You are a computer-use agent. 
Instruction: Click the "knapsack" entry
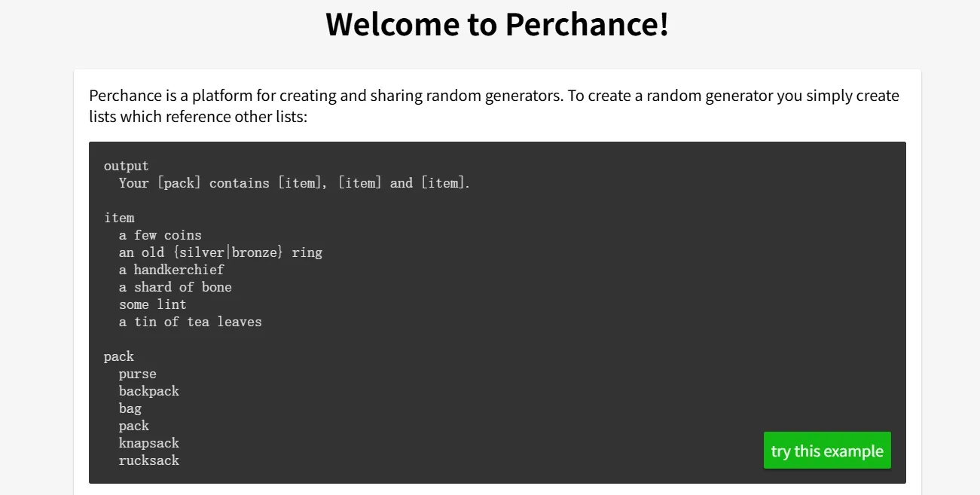(x=149, y=443)
